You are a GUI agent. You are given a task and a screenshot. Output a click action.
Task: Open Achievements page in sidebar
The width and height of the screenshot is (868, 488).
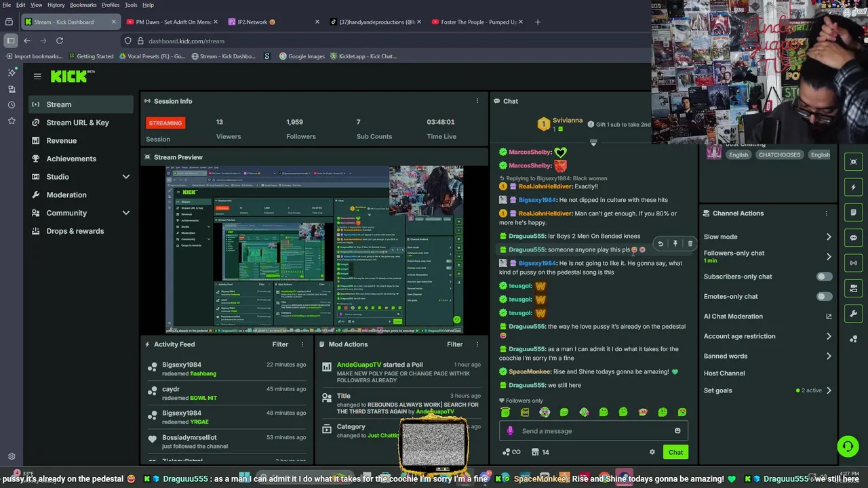point(81,159)
